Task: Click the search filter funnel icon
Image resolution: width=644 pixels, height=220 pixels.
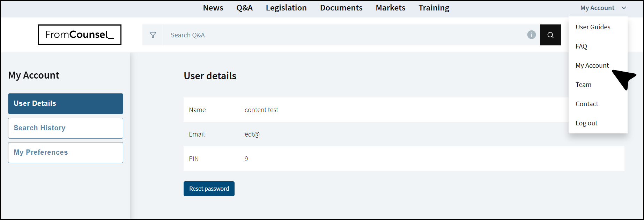Action: (x=153, y=35)
